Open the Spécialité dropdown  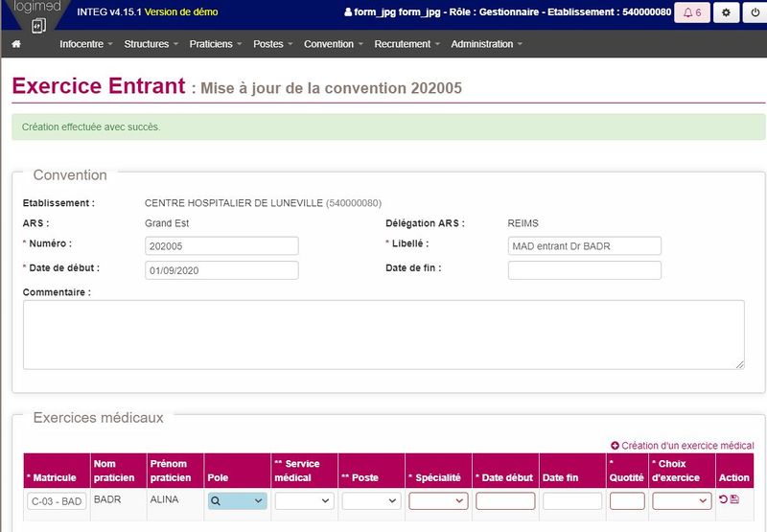(x=438, y=500)
